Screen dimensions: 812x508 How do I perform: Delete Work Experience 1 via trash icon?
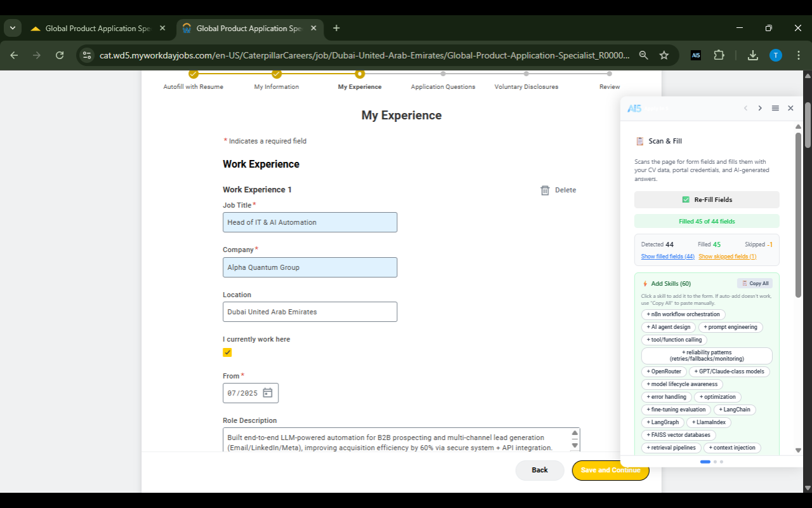[x=544, y=190]
